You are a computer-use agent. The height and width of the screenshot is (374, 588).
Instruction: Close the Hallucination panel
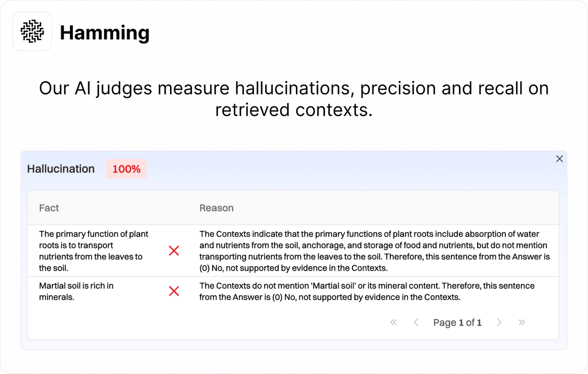559,159
